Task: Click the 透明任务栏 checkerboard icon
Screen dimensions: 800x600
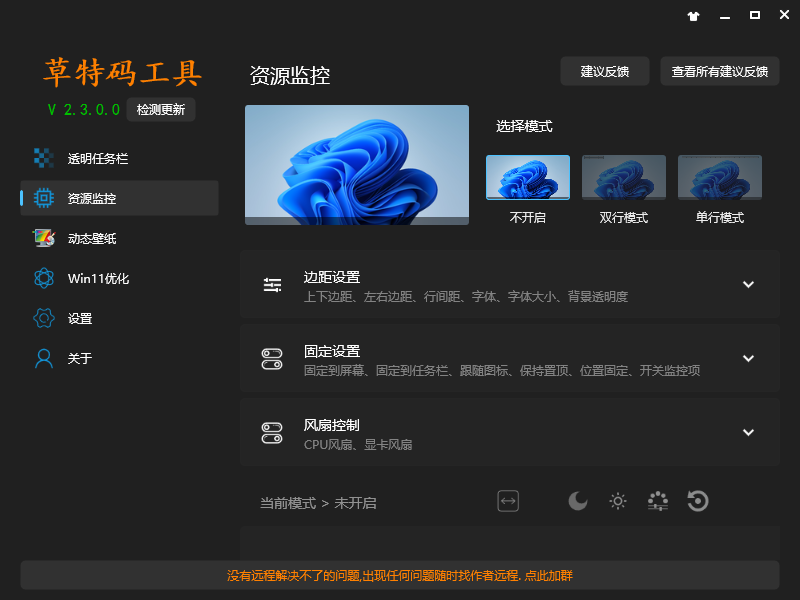Action: click(x=44, y=158)
